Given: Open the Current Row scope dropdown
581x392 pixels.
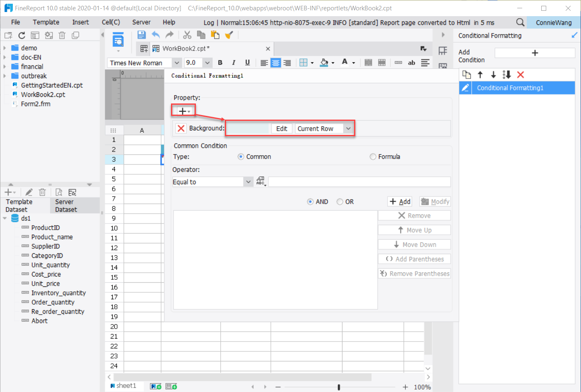Looking at the screenshot, I should [x=348, y=128].
